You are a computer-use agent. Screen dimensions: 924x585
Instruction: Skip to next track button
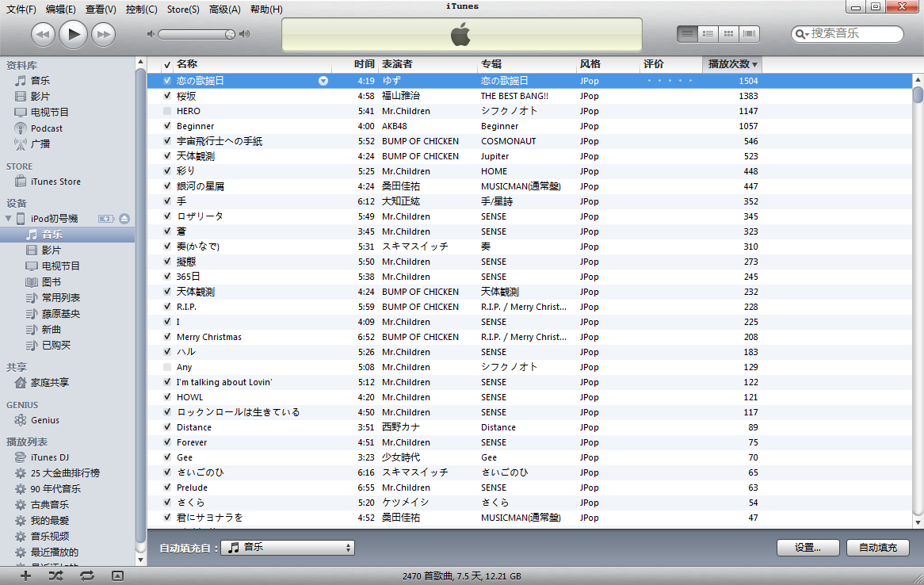[x=104, y=34]
